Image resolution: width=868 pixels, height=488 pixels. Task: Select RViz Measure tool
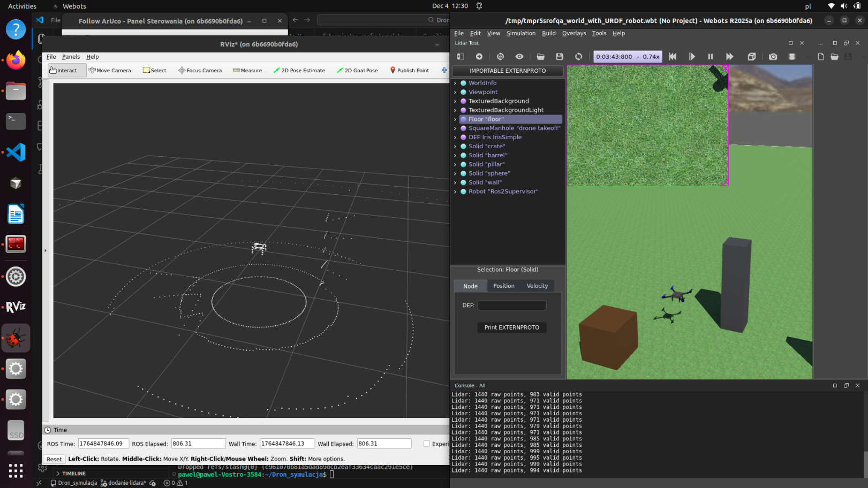click(x=247, y=71)
